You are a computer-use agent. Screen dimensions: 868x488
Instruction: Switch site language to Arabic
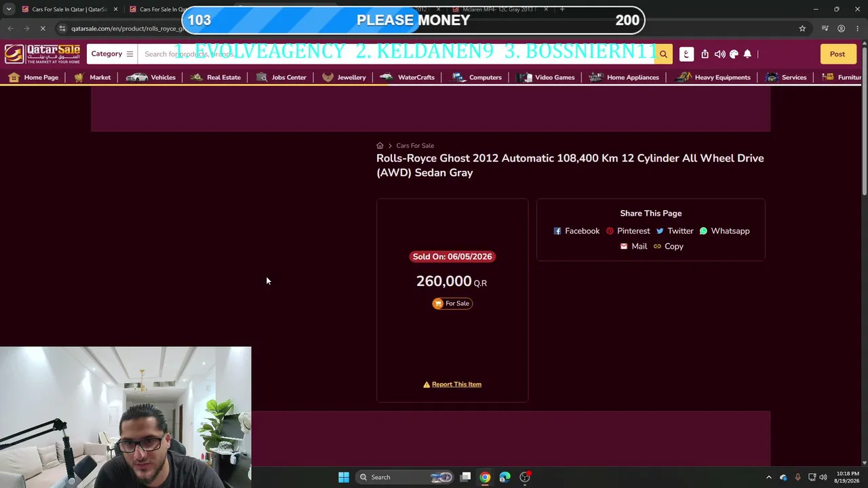(x=686, y=54)
